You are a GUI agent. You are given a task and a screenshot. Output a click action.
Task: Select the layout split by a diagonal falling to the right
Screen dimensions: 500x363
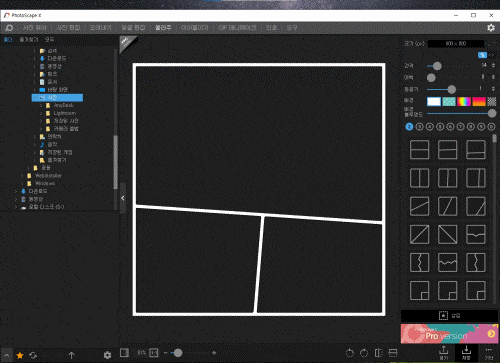pyautogui.click(x=448, y=234)
